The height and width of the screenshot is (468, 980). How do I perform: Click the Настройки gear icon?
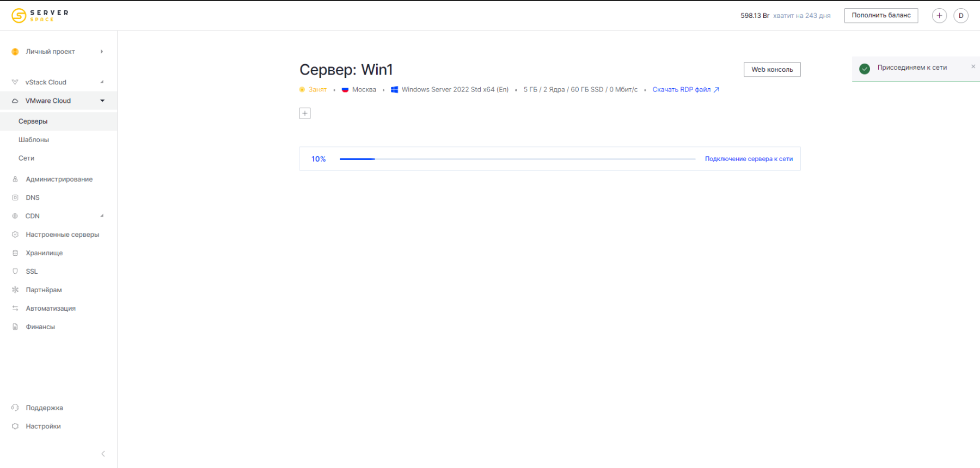pyautogui.click(x=15, y=426)
